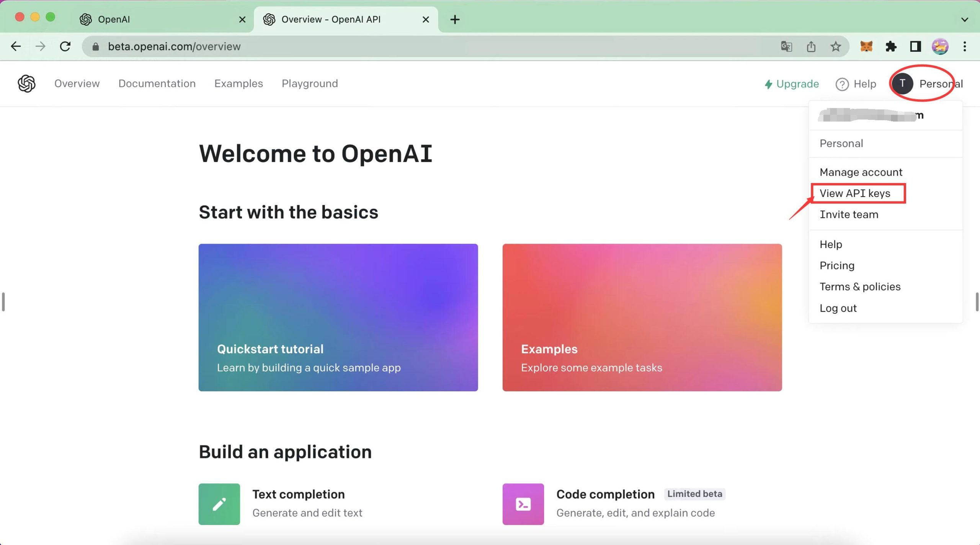Viewport: 980px width, 545px height.
Task: Click the question mark Help icon in the header
Action: coord(842,84)
